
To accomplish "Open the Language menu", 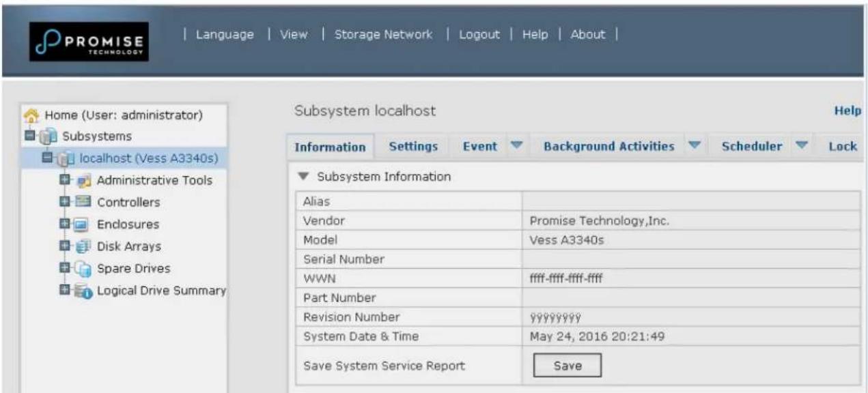I will [x=225, y=34].
